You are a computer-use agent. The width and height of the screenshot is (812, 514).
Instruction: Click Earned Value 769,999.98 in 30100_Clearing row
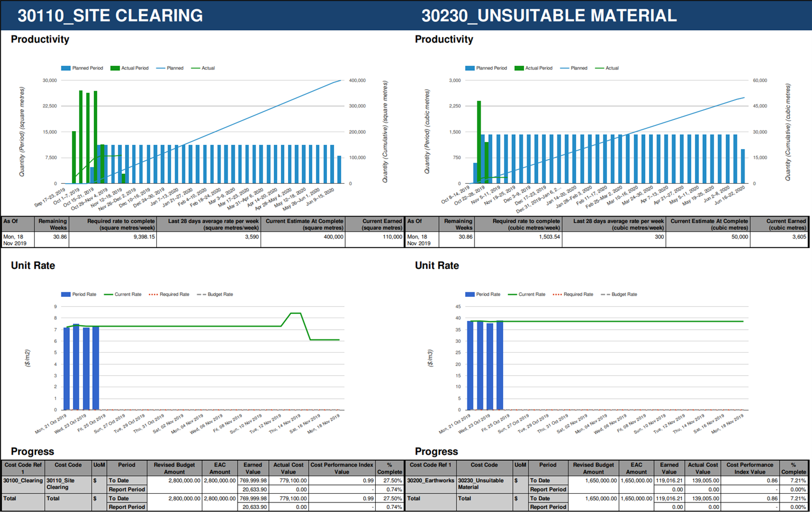pos(253,481)
